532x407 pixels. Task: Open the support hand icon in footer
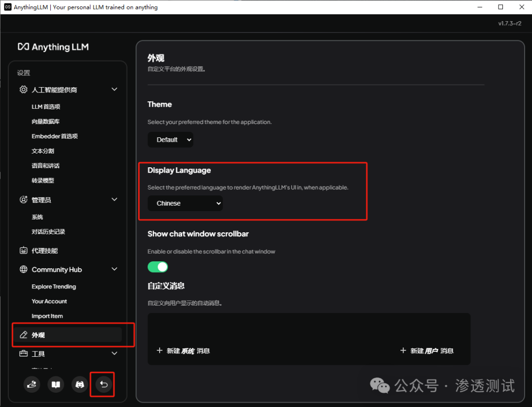tap(32, 385)
